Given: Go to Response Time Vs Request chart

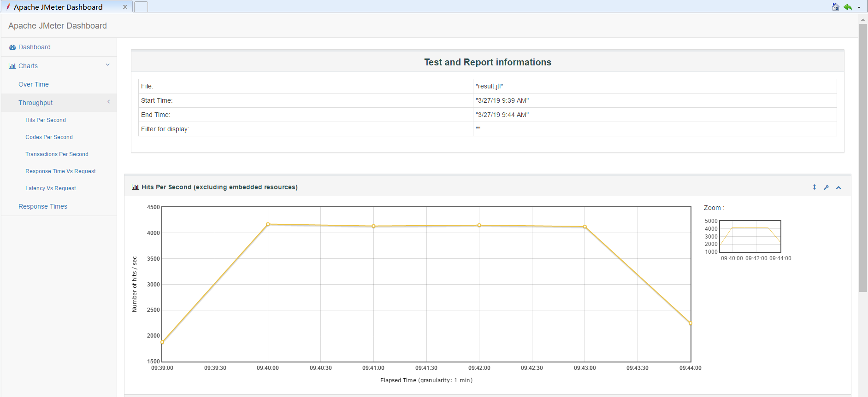Looking at the screenshot, I should 60,171.
